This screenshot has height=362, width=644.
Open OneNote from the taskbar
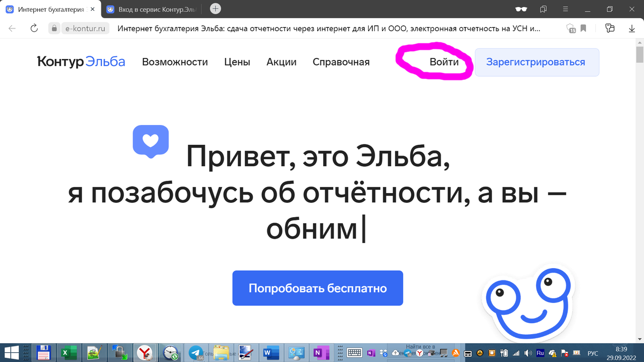(321, 352)
